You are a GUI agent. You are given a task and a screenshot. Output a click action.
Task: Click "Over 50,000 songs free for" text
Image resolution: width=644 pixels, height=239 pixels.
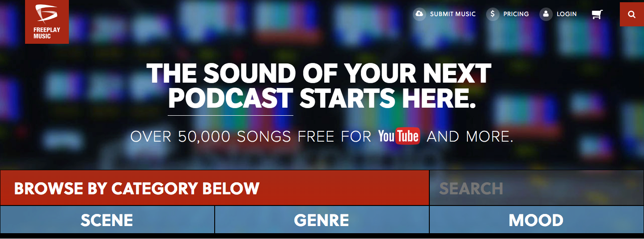point(251,137)
